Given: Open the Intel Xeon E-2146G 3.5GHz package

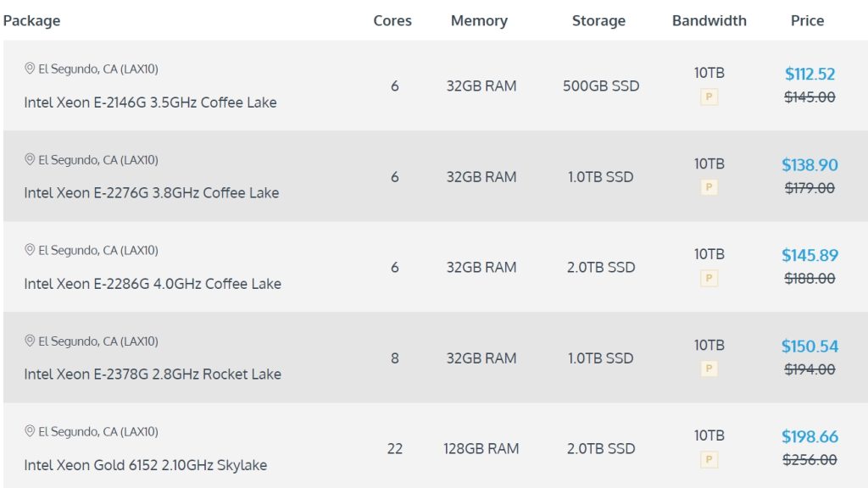Looking at the screenshot, I should [150, 103].
